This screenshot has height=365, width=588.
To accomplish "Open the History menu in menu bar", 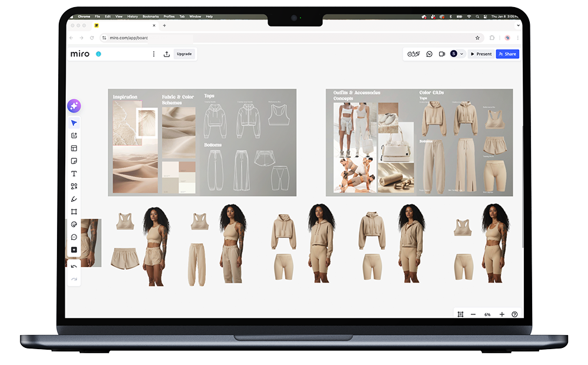I will point(132,16).
